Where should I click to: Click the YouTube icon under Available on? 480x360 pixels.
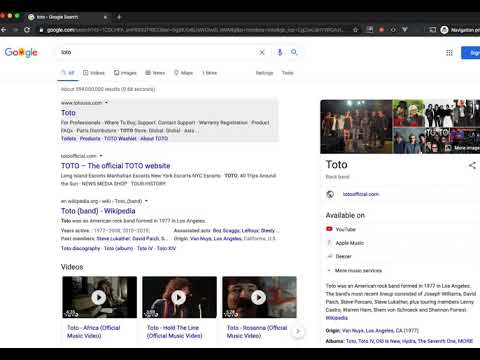click(x=329, y=229)
